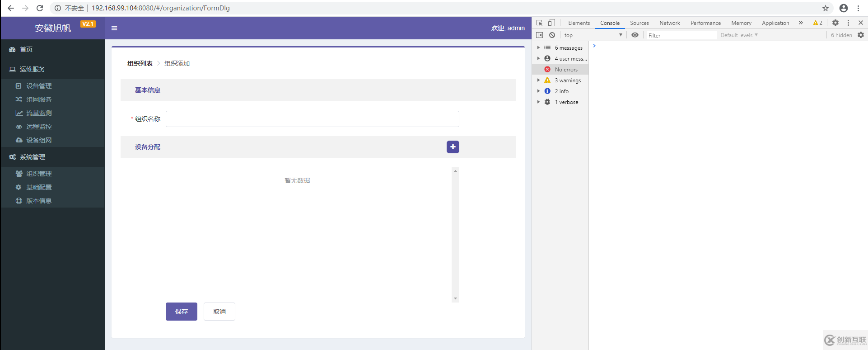
Task: Click the device list scrollbar up arrow
Action: pyautogui.click(x=455, y=171)
